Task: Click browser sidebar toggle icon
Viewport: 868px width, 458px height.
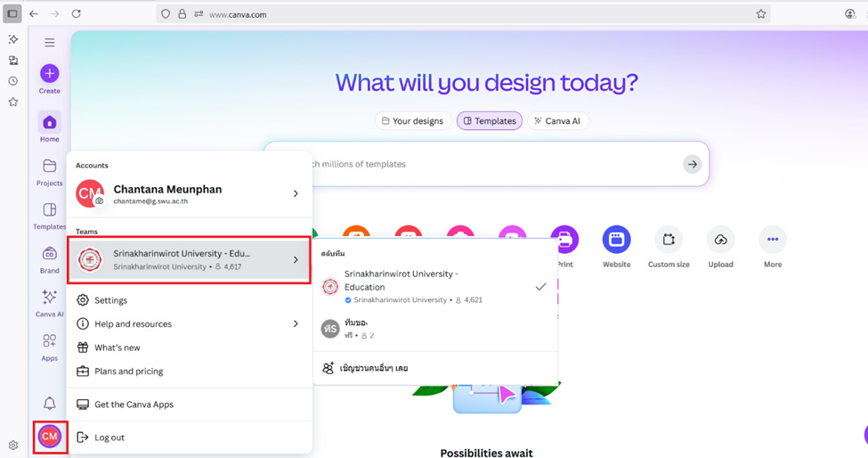Action: tap(12, 14)
